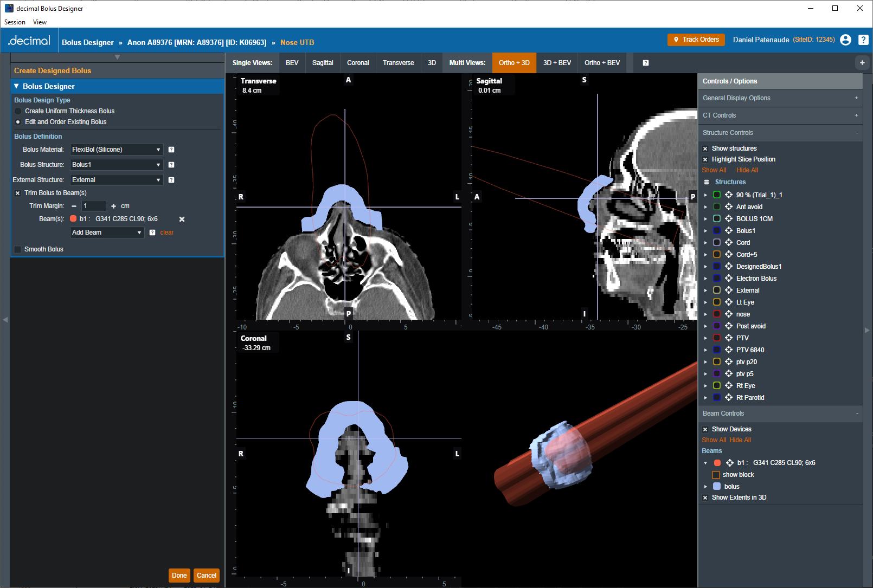Switch to the Coronal single view tab

[x=358, y=63]
